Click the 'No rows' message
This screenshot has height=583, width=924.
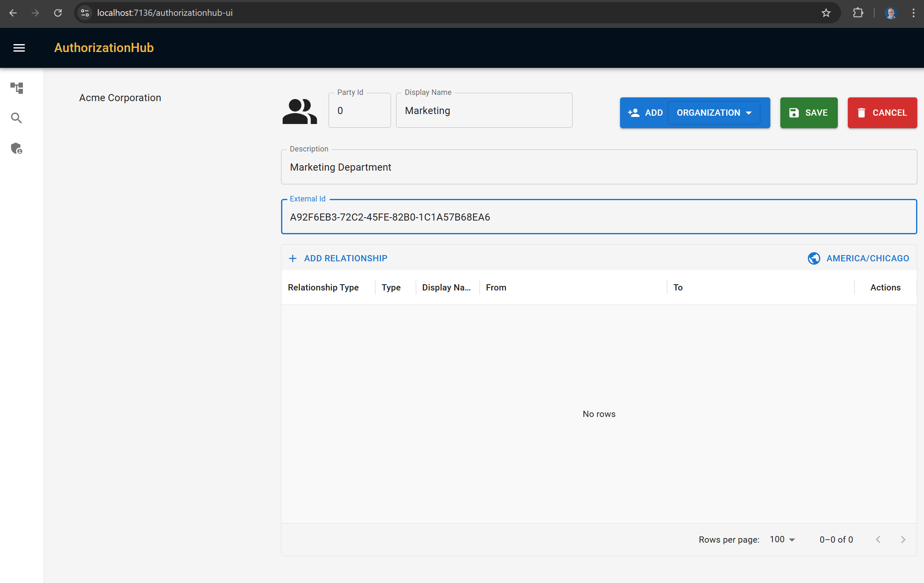(x=599, y=414)
